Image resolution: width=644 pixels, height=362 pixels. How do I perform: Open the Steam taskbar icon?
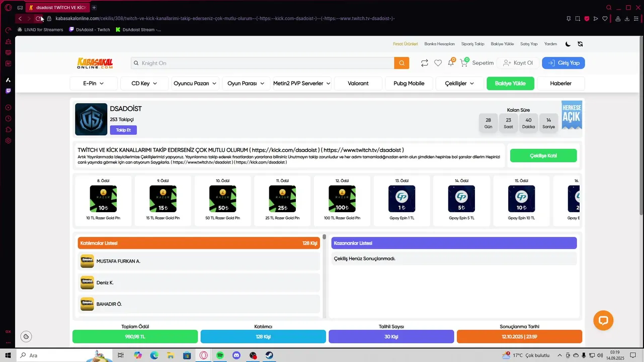point(270,355)
